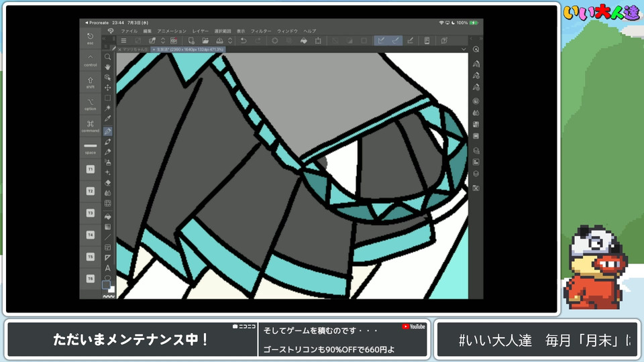The height and width of the screenshot is (362, 644).
Task: Open the ヘルプ menu
Action: click(310, 32)
